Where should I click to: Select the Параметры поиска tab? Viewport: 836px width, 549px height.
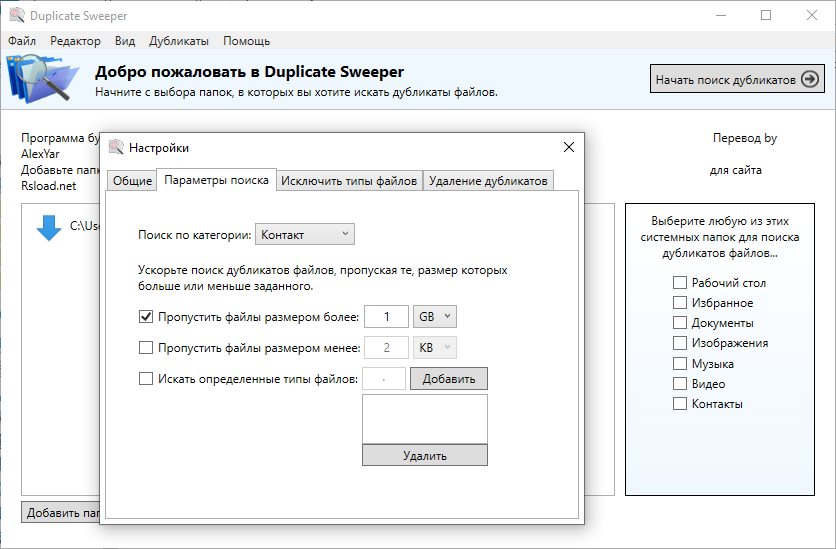coord(216,180)
